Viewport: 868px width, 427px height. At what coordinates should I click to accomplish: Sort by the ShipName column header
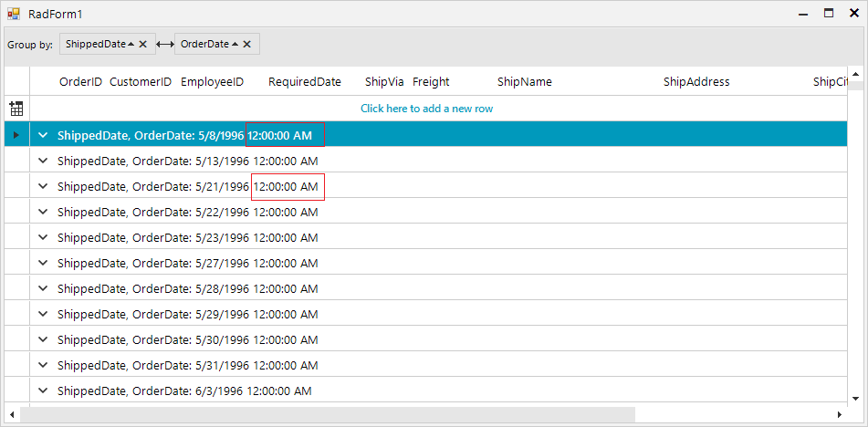pos(525,82)
